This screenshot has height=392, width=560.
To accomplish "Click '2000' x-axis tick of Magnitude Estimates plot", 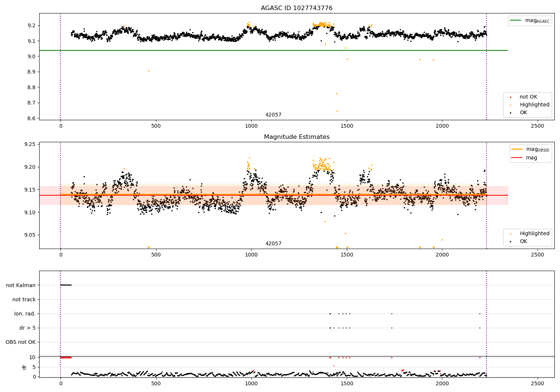I will click(442, 255).
